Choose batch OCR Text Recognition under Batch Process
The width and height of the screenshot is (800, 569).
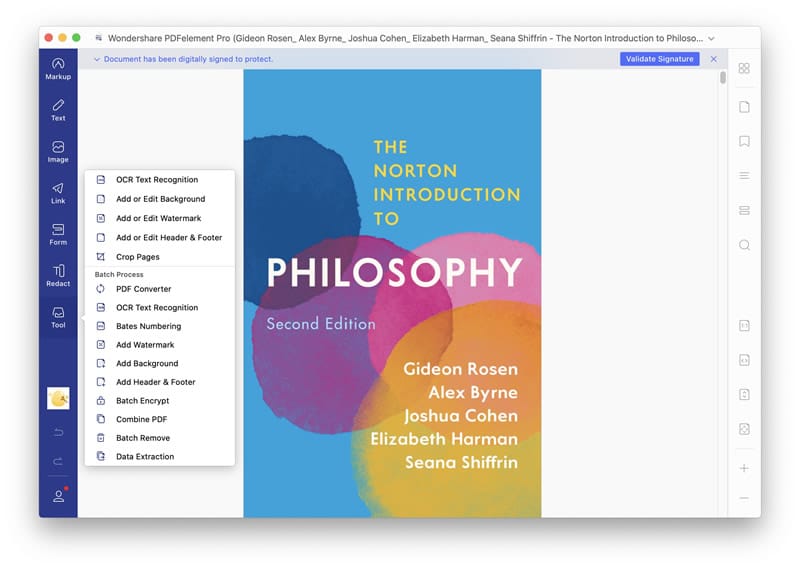pyautogui.click(x=160, y=308)
